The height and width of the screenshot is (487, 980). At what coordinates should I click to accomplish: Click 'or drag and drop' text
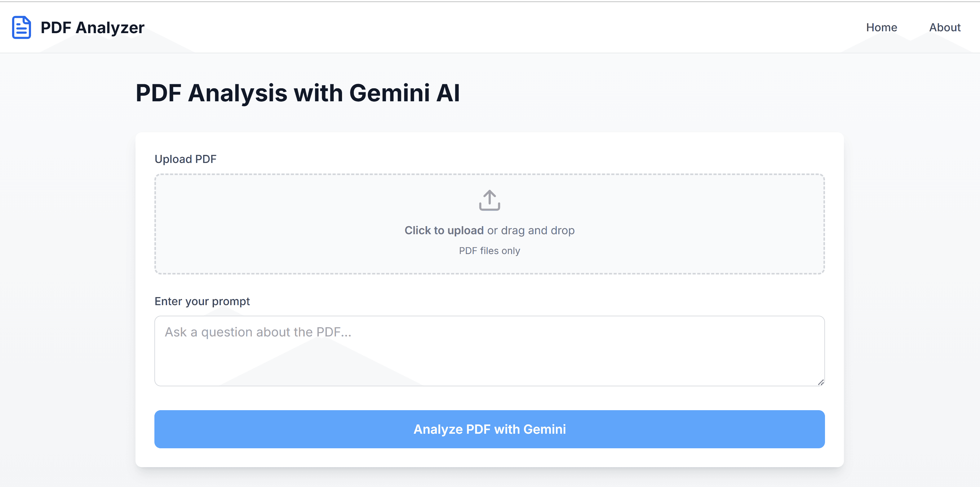531,230
